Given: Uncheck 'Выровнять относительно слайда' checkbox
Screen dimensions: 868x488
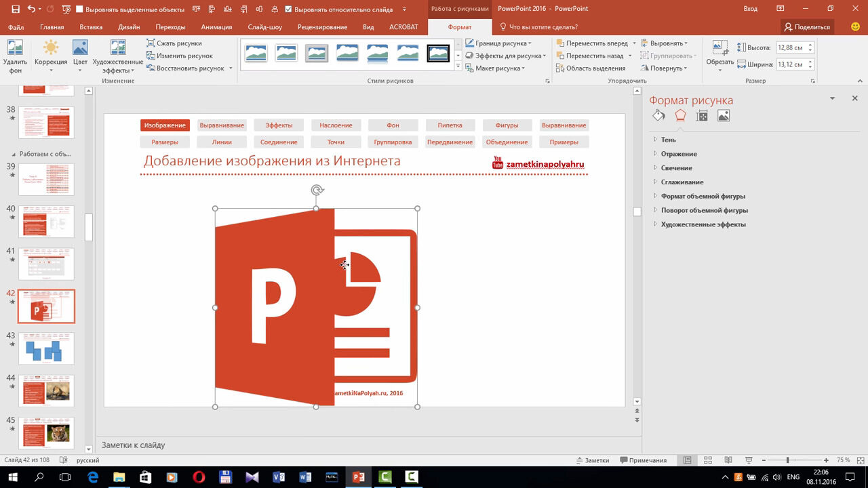Looking at the screenshot, I should click(x=289, y=9).
